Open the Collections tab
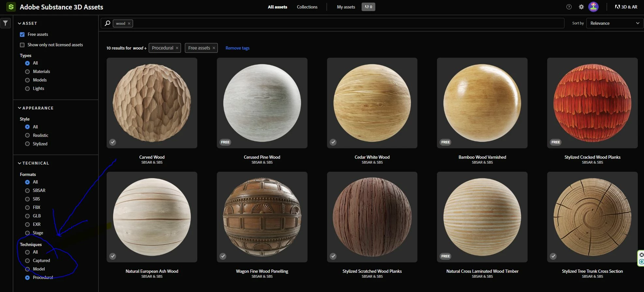The width and height of the screenshot is (644, 292). point(307,7)
